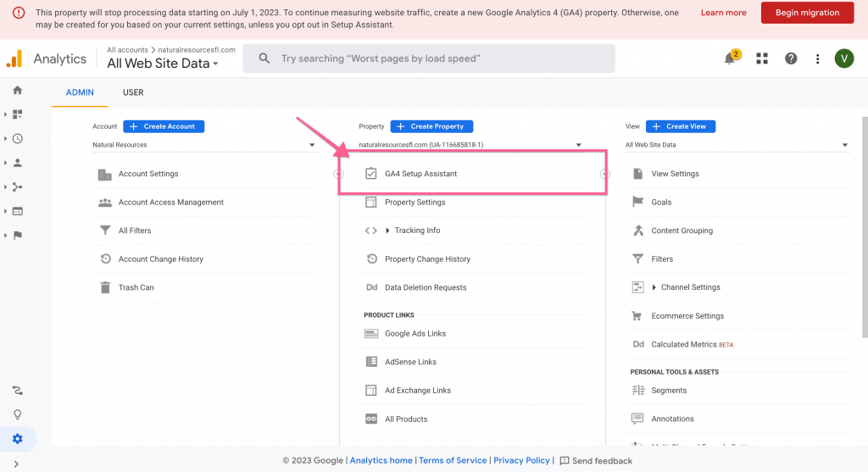868x472 pixels.
Task: Click Property Change History clock icon
Action: [371, 258]
